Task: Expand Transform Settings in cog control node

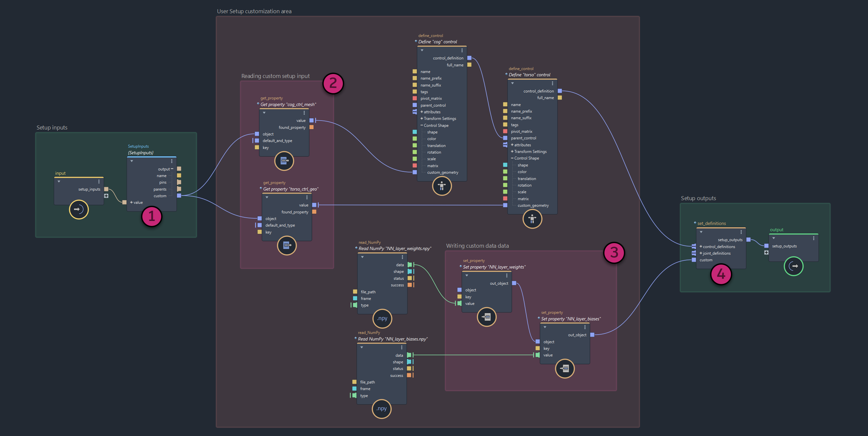Action: point(421,119)
